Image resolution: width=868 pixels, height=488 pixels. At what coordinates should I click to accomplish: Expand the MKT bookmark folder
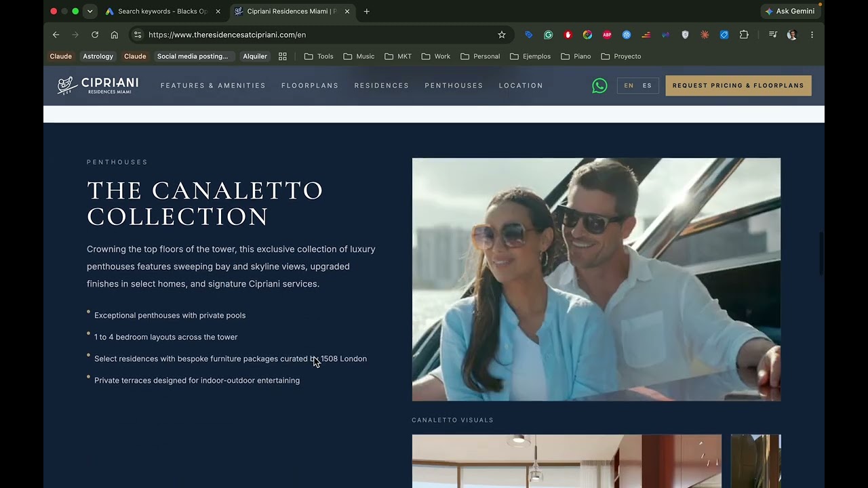(398, 56)
